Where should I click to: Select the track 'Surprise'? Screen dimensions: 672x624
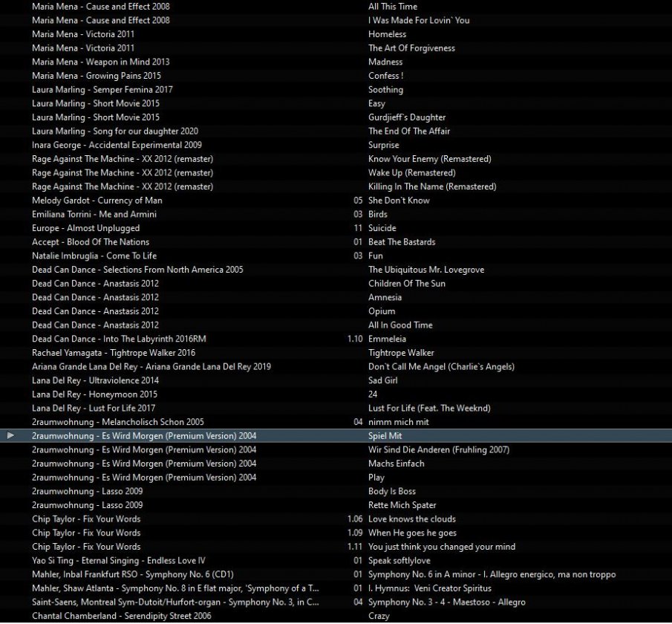(384, 145)
